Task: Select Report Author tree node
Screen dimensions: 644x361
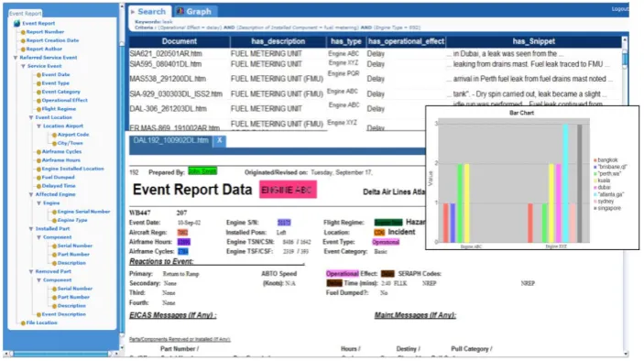Action: click(x=44, y=49)
